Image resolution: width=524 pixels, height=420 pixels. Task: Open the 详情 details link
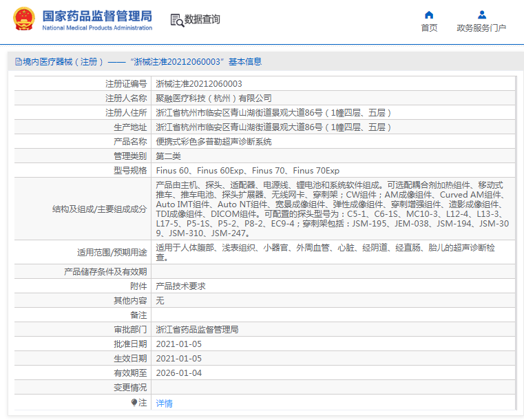coord(164,403)
